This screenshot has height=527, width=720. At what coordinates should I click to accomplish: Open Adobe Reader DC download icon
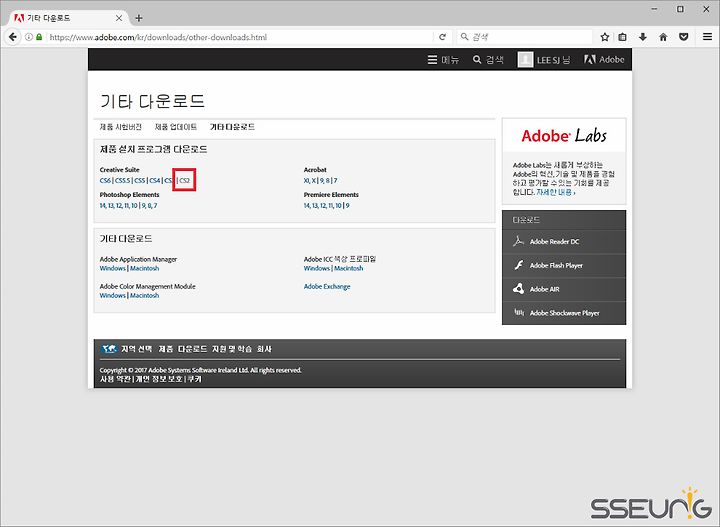click(518, 241)
